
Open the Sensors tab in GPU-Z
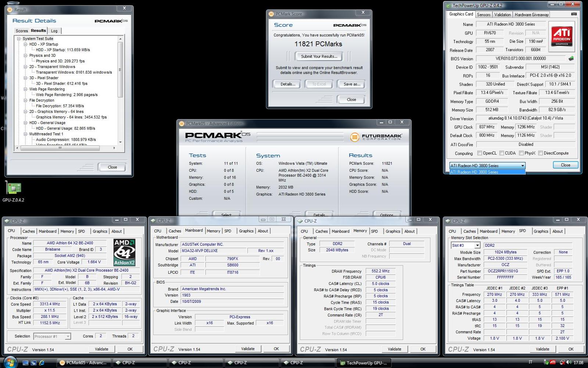[484, 15]
